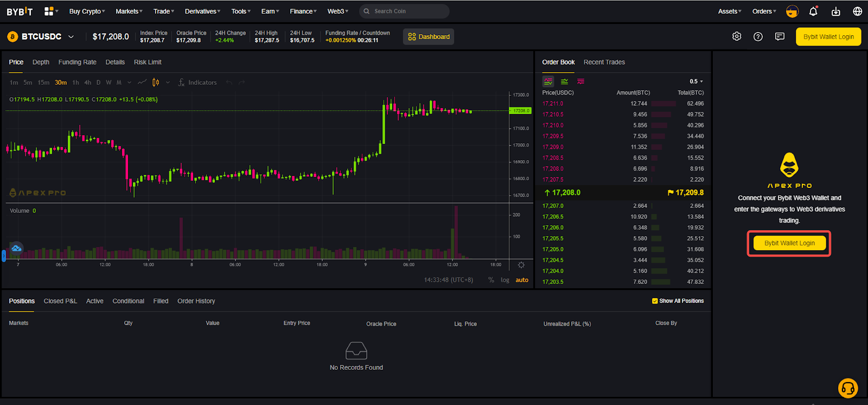The height and width of the screenshot is (405, 868).
Task: Open the help question mark icon
Action: point(758,36)
